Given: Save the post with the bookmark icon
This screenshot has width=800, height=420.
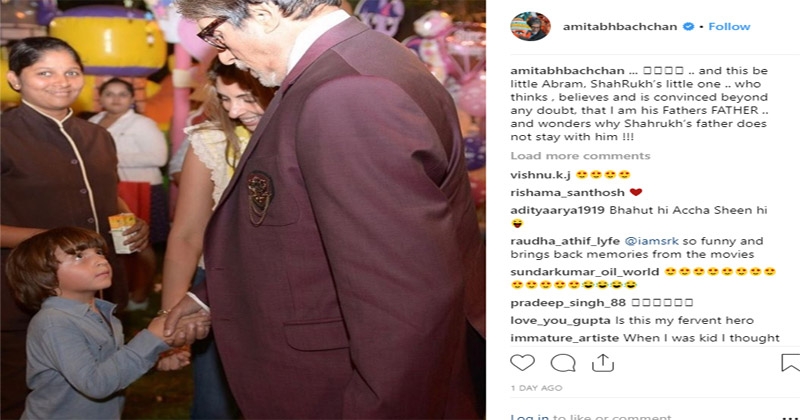Looking at the screenshot, I should click(790, 363).
